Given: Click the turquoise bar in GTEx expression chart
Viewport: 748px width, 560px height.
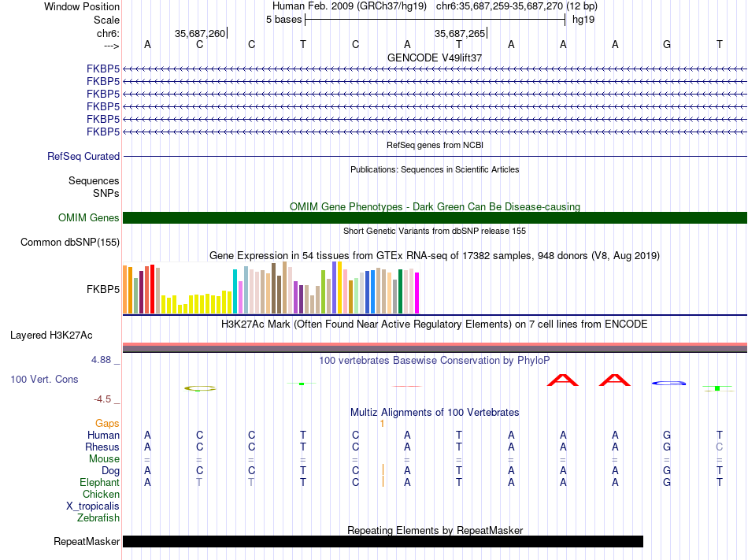Looking at the screenshot, I should [235, 291].
